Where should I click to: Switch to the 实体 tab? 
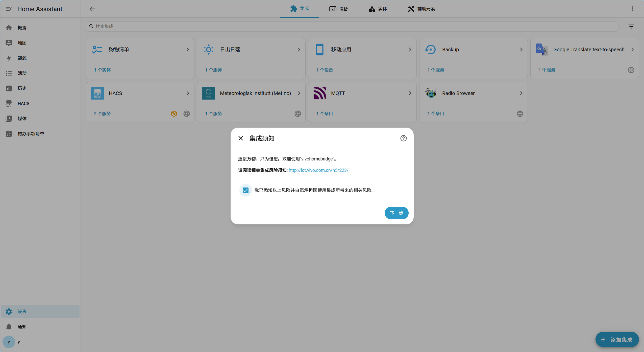click(x=378, y=9)
